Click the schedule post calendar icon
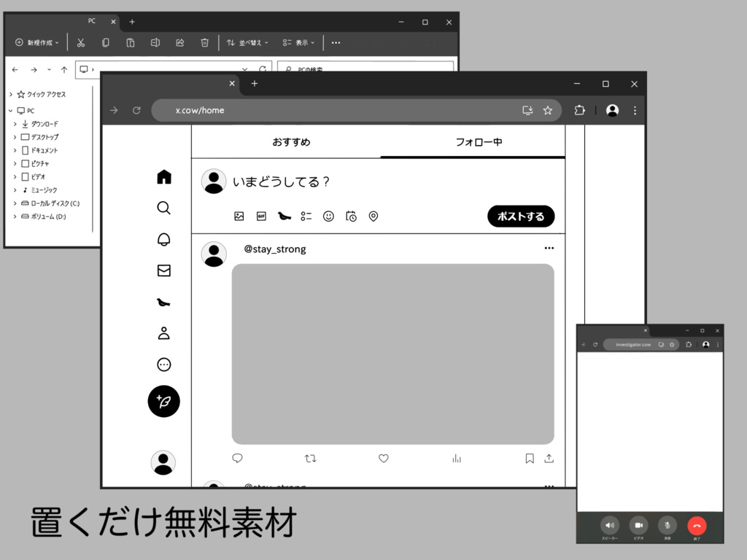 pyautogui.click(x=351, y=216)
